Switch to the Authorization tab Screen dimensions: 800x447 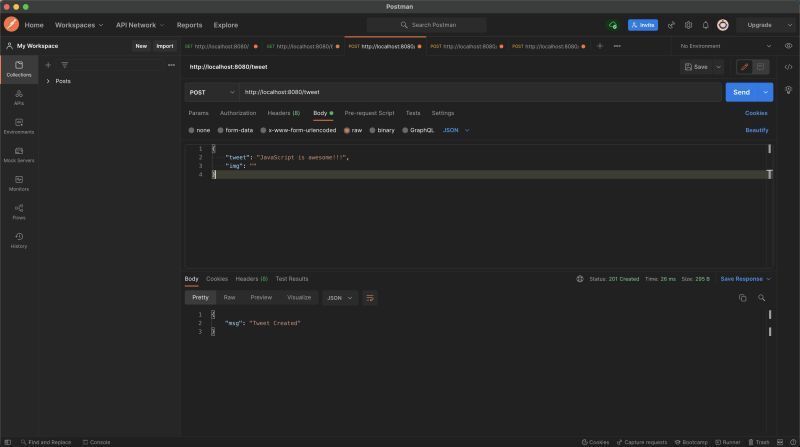(238, 113)
